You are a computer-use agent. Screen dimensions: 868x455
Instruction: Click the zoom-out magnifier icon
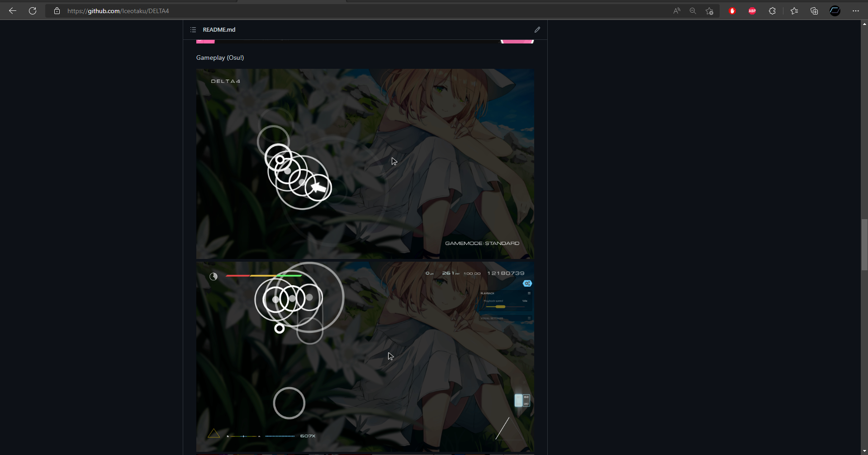pos(693,10)
